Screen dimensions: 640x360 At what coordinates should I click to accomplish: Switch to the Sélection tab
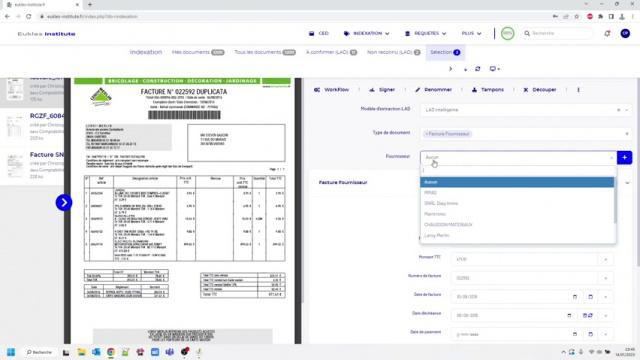tap(445, 52)
